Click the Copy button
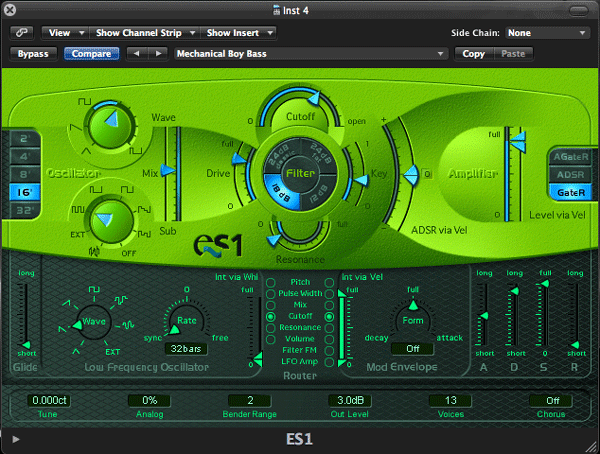 click(475, 53)
